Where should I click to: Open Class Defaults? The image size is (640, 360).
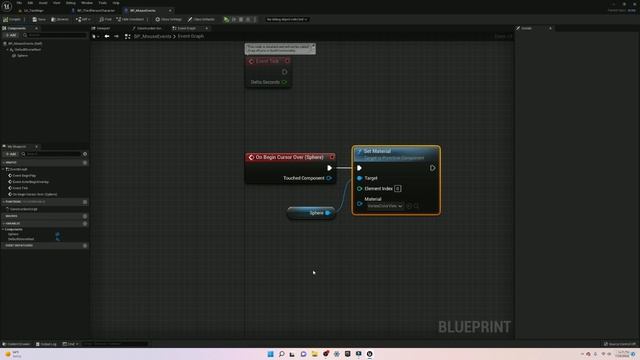pyautogui.click(x=201, y=19)
